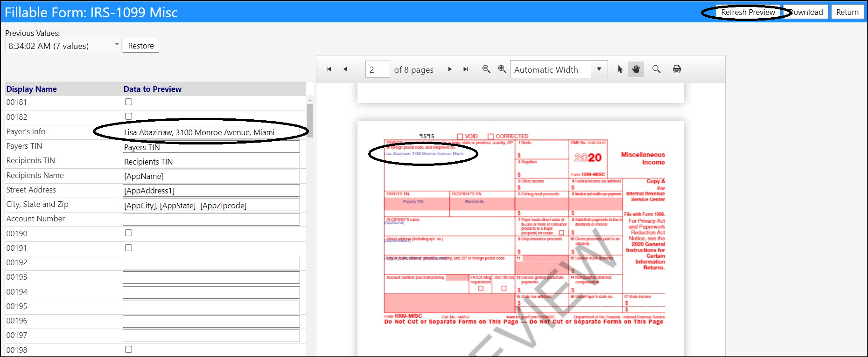Select the arrow pointer tool
Viewport: 868px width, 357px height.
[x=620, y=69]
